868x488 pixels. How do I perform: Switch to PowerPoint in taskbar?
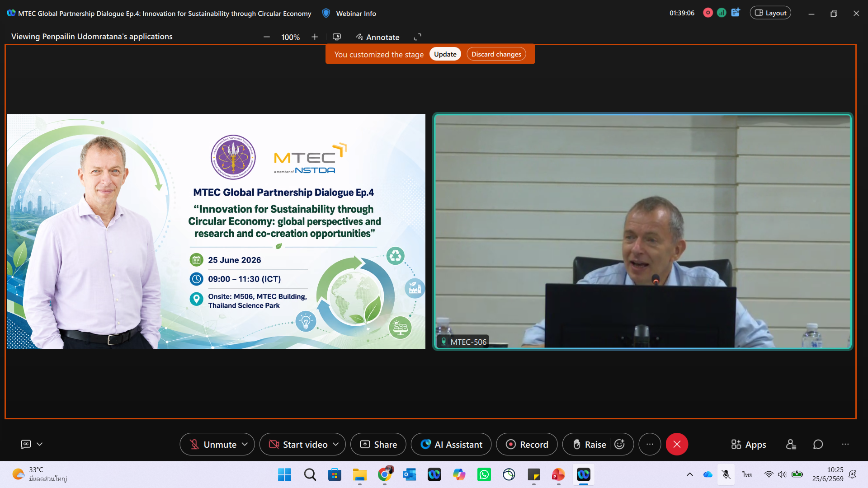pos(559,475)
